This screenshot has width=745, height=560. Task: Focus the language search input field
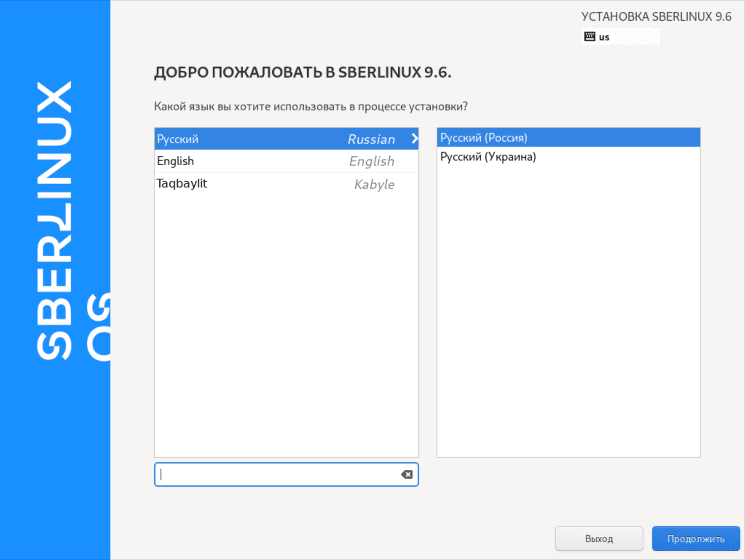click(286, 474)
